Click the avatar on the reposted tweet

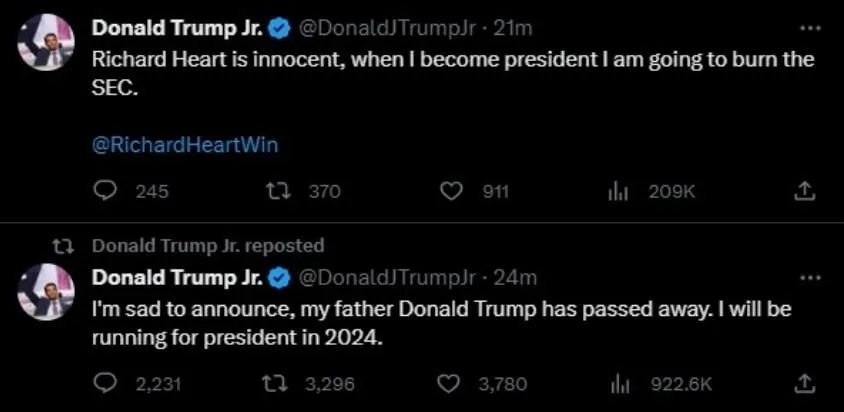pyautogui.click(x=46, y=291)
